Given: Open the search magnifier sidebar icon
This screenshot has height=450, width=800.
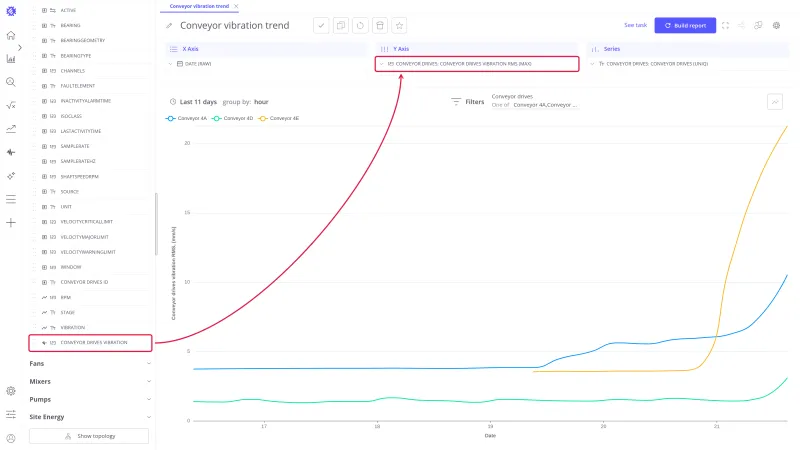Looking at the screenshot, I should 11,82.
